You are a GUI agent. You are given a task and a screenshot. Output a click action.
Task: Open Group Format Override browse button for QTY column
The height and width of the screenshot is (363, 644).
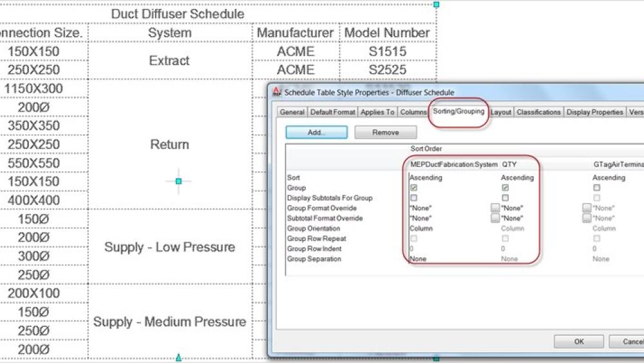(587, 208)
